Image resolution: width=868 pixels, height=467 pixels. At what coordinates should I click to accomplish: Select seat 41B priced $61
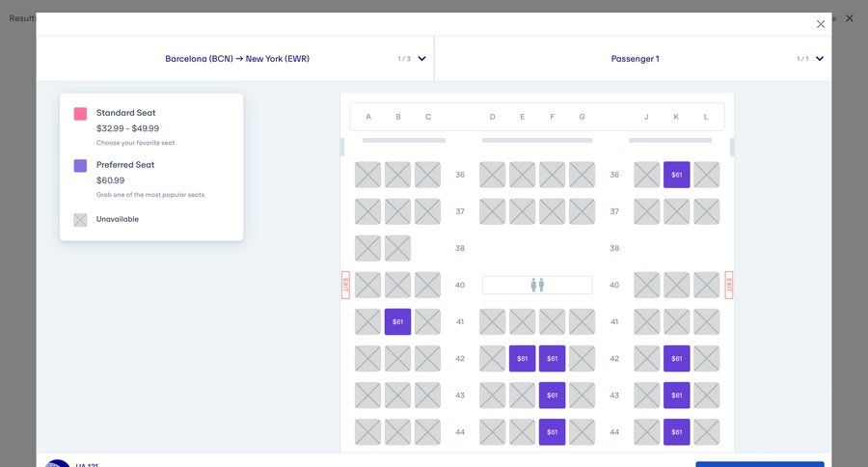tap(397, 321)
